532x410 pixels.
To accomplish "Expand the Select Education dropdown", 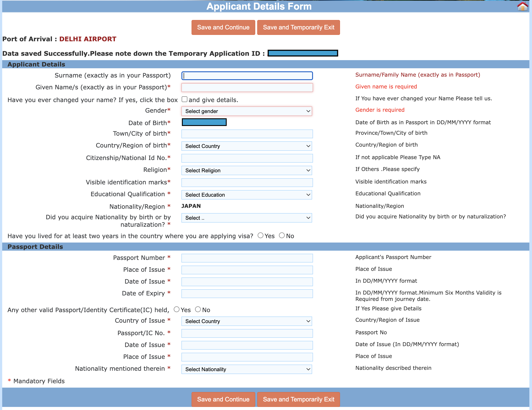I will (247, 195).
